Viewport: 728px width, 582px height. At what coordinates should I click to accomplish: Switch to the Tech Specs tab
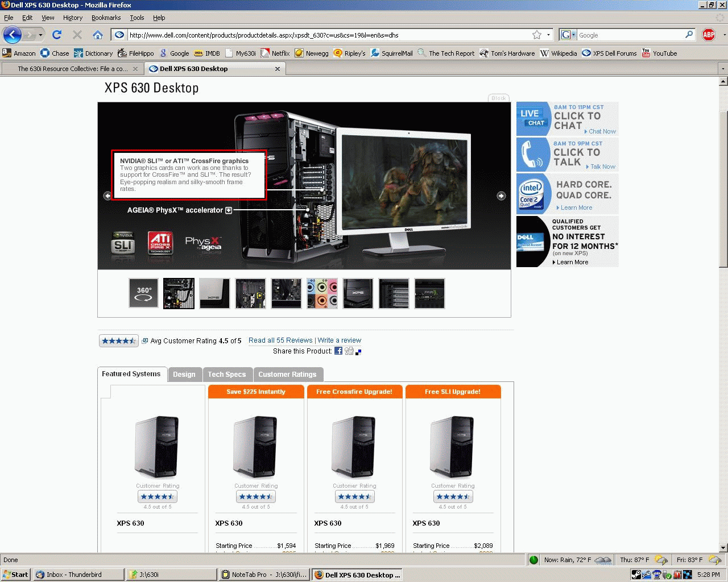tap(227, 375)
